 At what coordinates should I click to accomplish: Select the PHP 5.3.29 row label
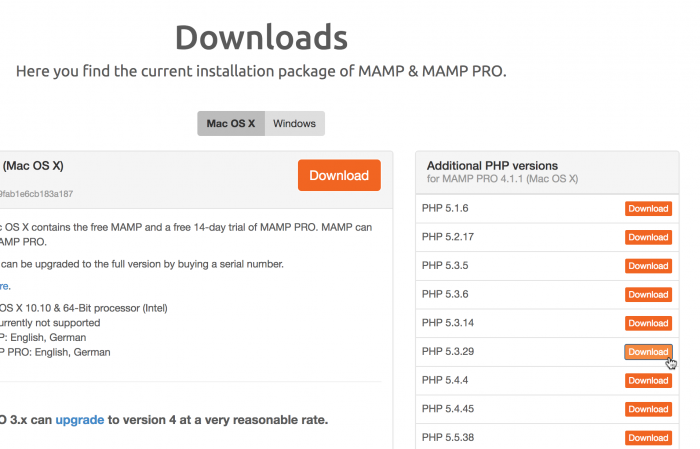448,351
